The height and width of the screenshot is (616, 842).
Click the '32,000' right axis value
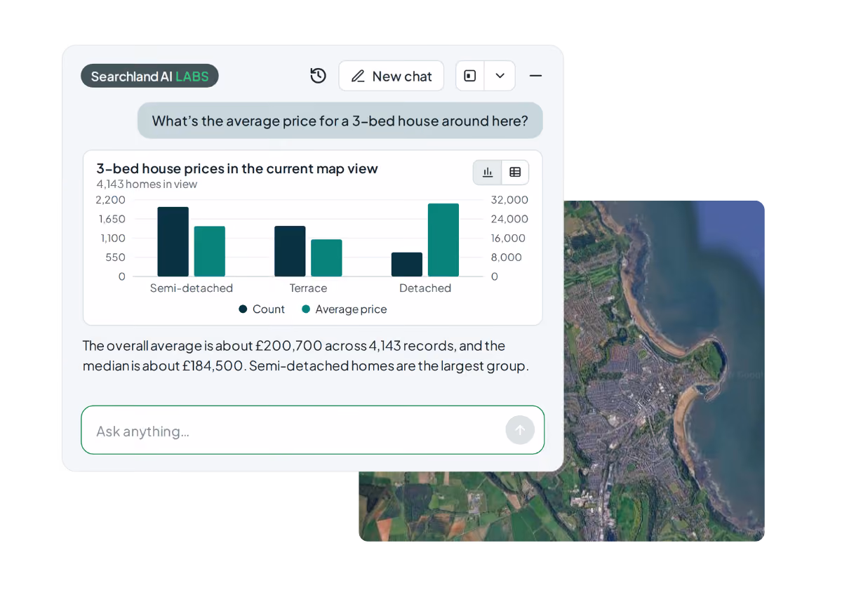tap(509, 200)
